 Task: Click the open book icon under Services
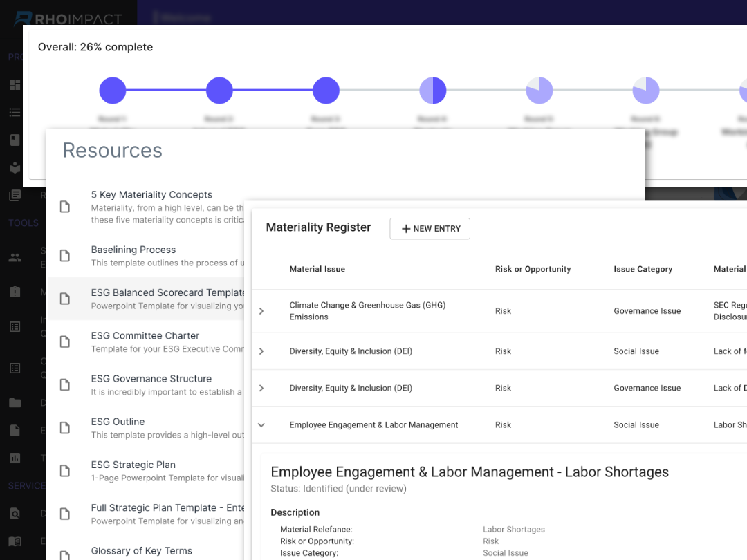[15, 541]
